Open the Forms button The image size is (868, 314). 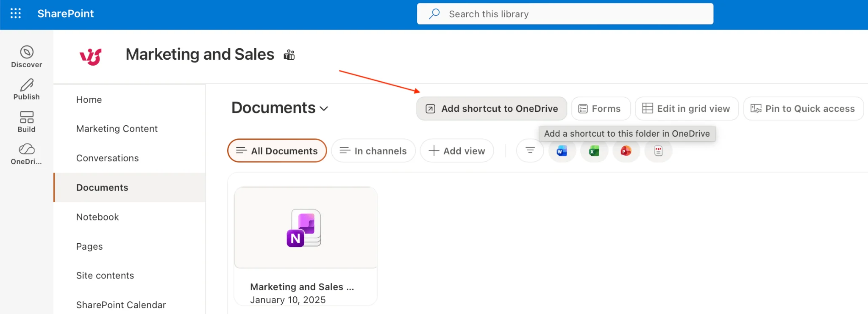click(x=601, y=109)
